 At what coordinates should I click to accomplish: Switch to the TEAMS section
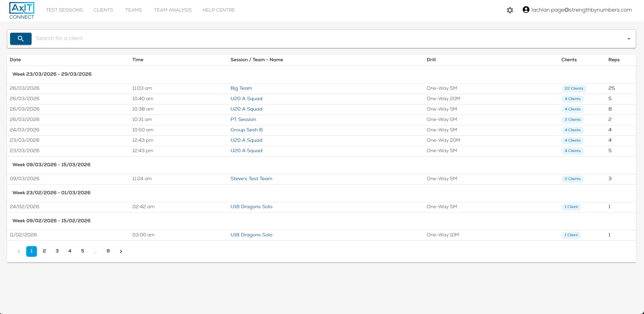pyautogui.click(x=134, y=10)
